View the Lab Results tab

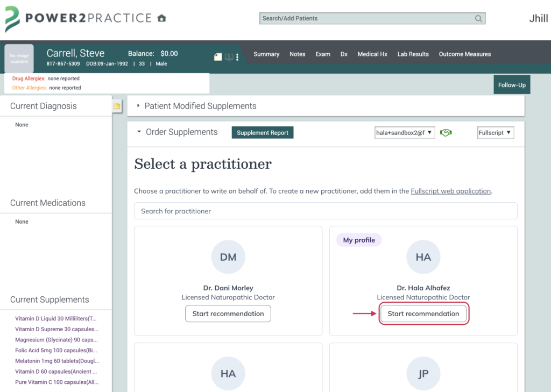413,54
